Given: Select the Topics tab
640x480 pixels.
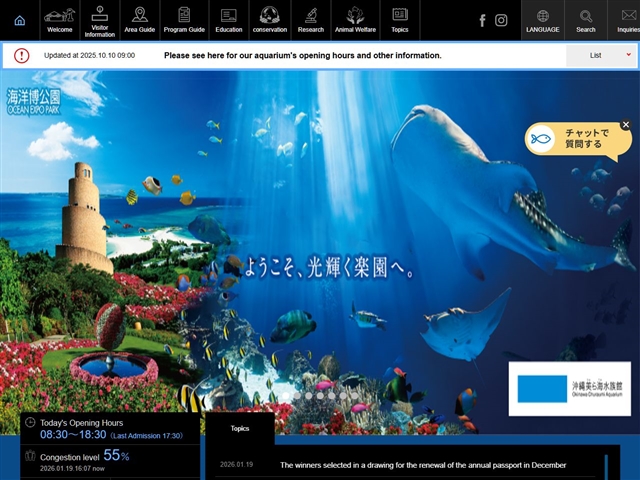Looking at the screenshot, I should coord(240,429).
